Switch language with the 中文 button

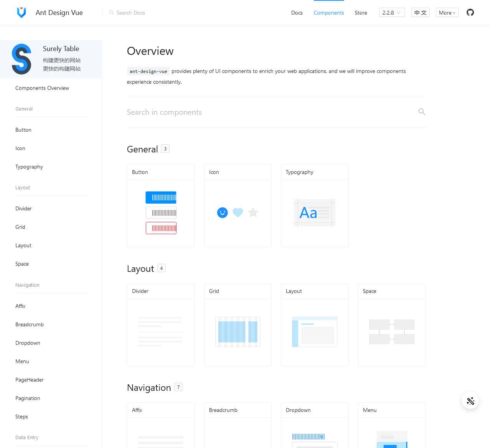[420, 13]
